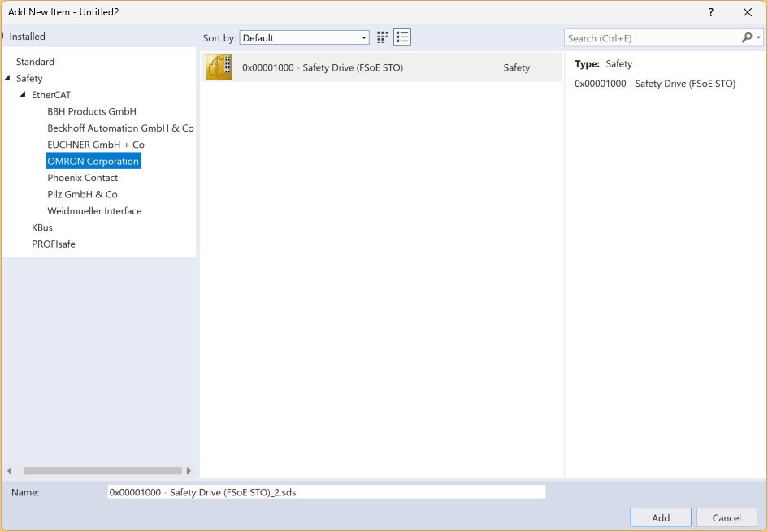Select Beckhoff Automation GmbH & Co

(x=120, y=128)
